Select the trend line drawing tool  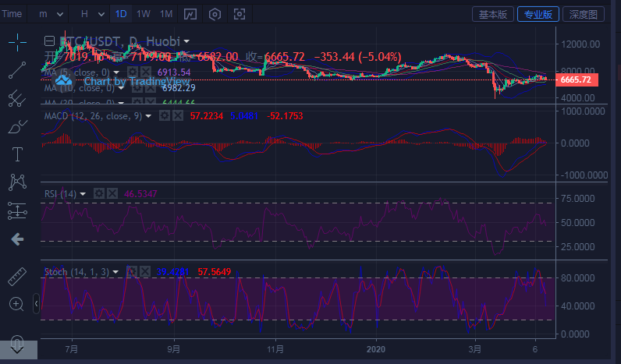[17, 70]
